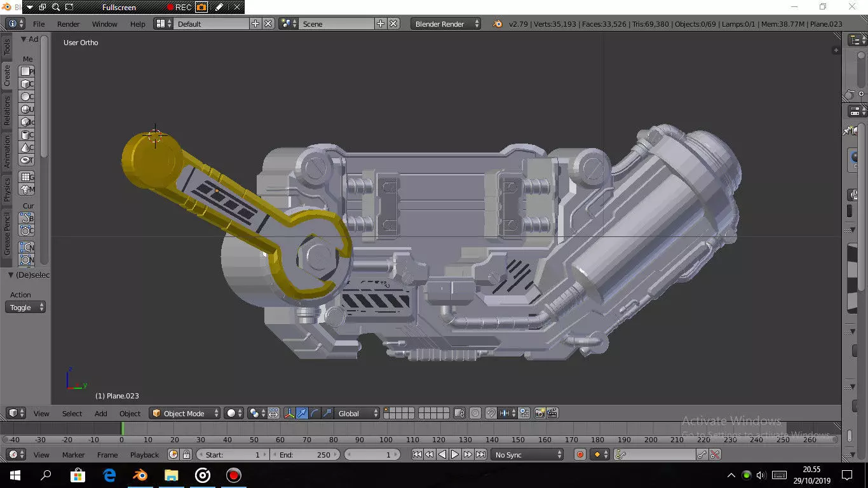Screen dimensions: 868x488
Task: Click jump to last frame button
Action: click(x=481, y=454)
